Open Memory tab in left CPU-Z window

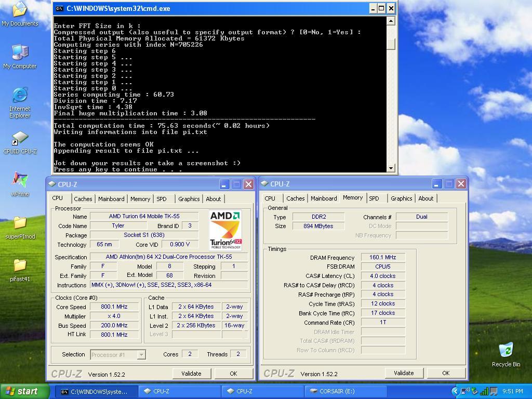click(140, 199)
